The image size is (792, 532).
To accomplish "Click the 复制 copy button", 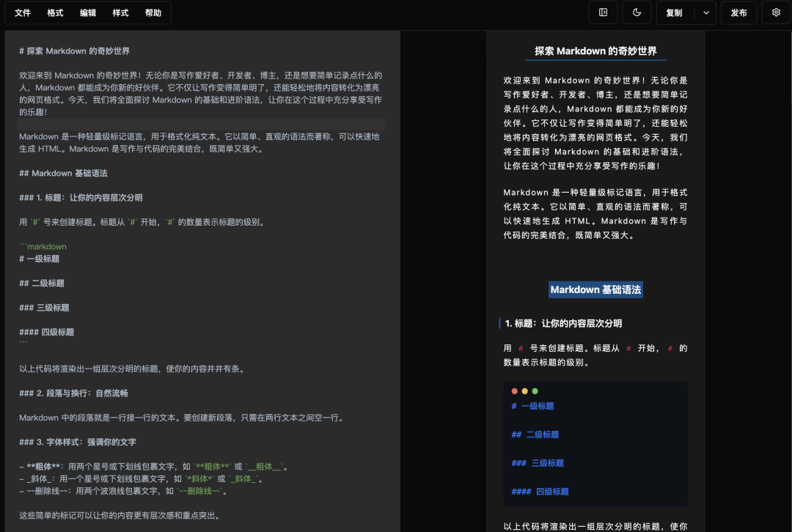I will [x=674, y=12].
